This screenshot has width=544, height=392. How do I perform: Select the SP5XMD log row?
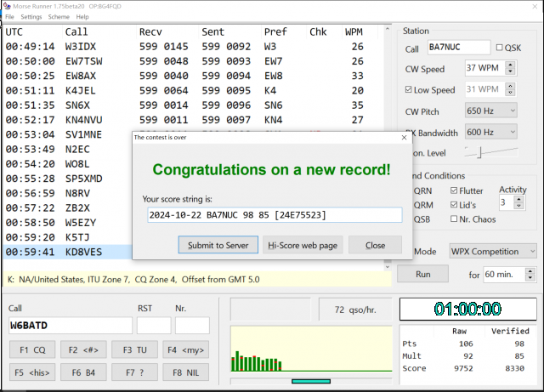68,179
